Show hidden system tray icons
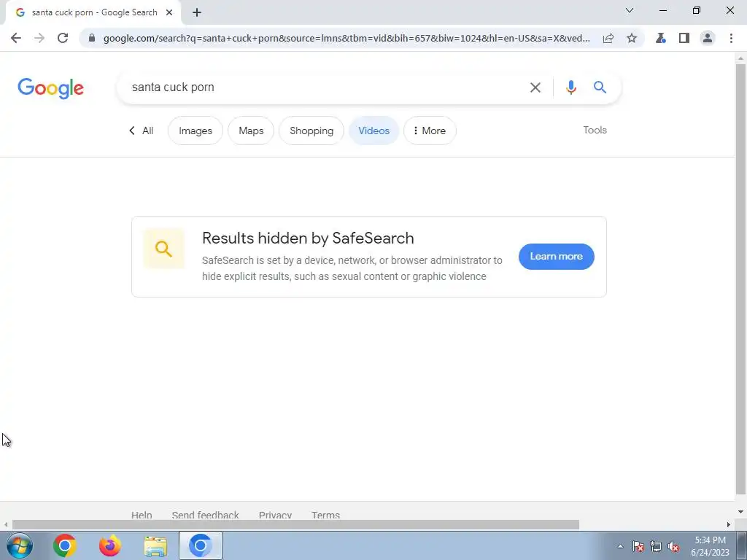The width and height of the screenshot is (747, 560). pyautogui.click(x=620, y=546)
